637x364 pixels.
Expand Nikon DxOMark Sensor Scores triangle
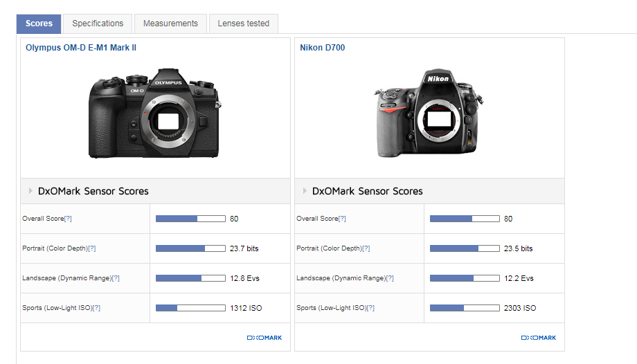click(305, 190)
